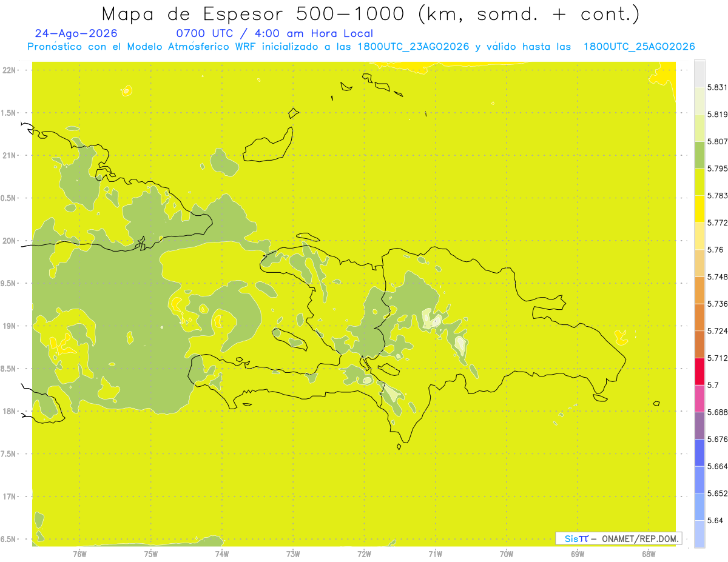
Task: Click the '69W' longitude label
Action: coord(578,554)
